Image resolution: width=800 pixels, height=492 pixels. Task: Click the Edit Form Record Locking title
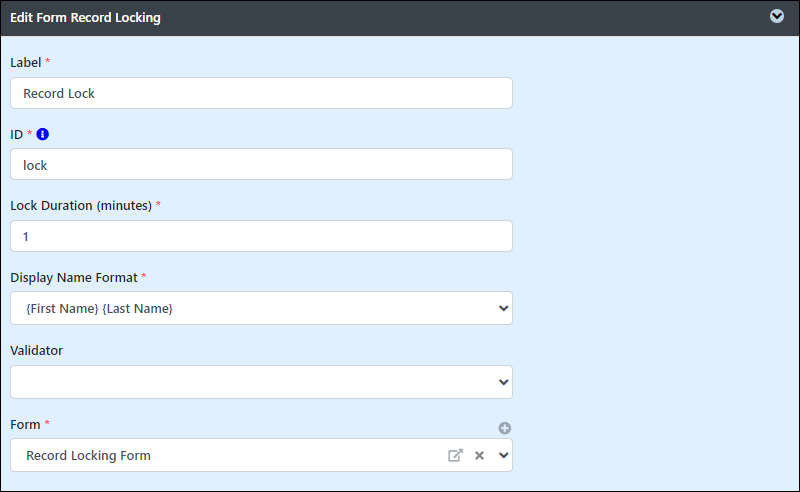(85, 18)
